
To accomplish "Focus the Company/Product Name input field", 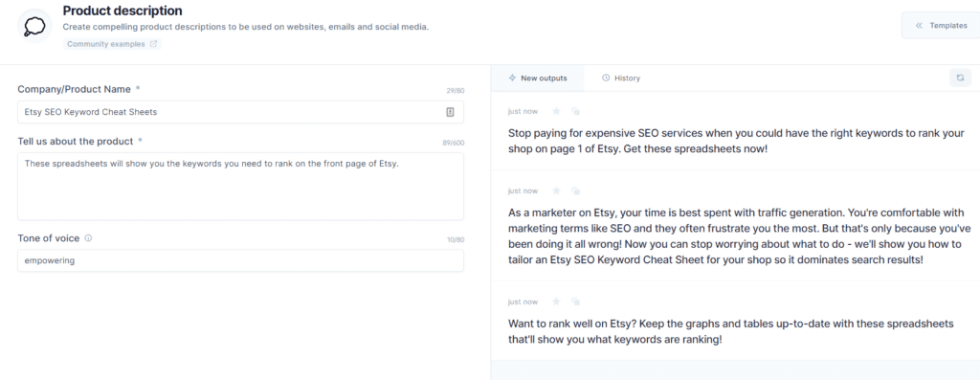I will tap(240, 112).
